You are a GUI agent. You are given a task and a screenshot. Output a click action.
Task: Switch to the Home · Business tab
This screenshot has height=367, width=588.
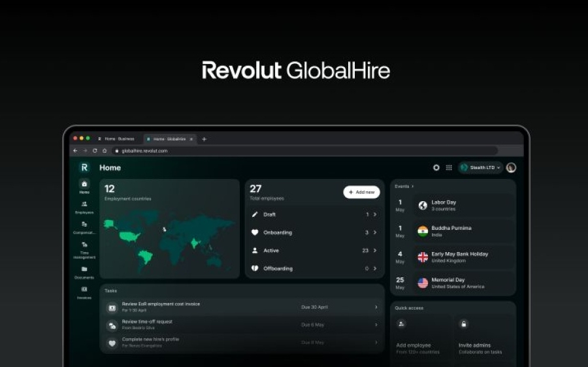coord(117,139)
